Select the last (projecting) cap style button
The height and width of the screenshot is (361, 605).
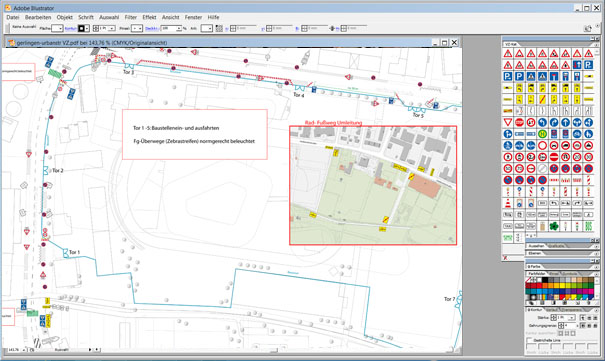coord(595,318)
